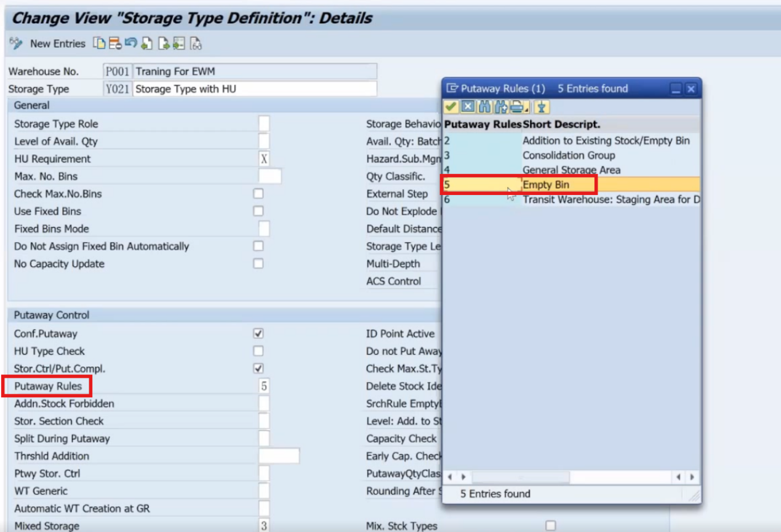Choose the Consolidation Group entry
781x532 pixels.
(x=571, y=155)
